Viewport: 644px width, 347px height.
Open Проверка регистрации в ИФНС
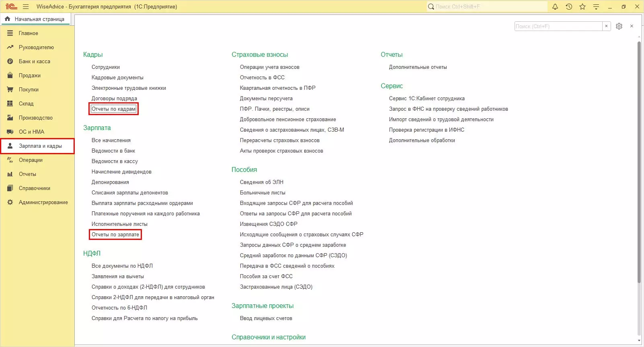click(x=427, y=130)
